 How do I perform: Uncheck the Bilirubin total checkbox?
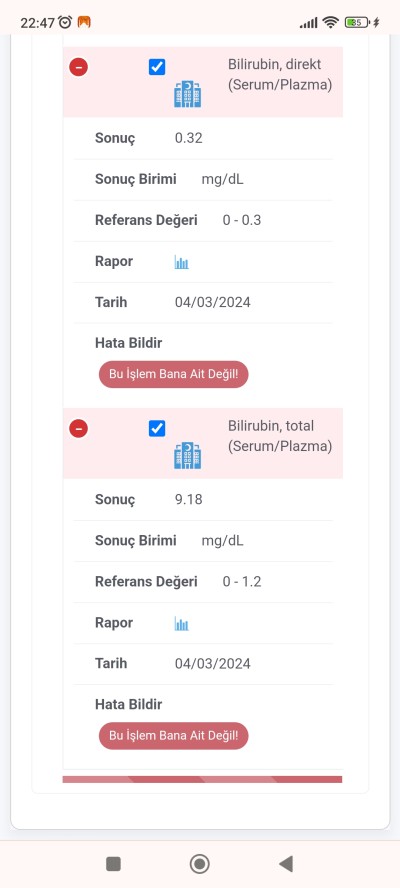[x=157, y=429]
